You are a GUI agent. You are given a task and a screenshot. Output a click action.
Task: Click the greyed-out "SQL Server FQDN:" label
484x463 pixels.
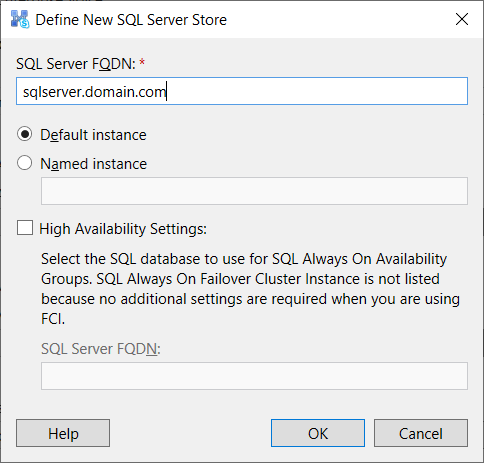(101, 349)
